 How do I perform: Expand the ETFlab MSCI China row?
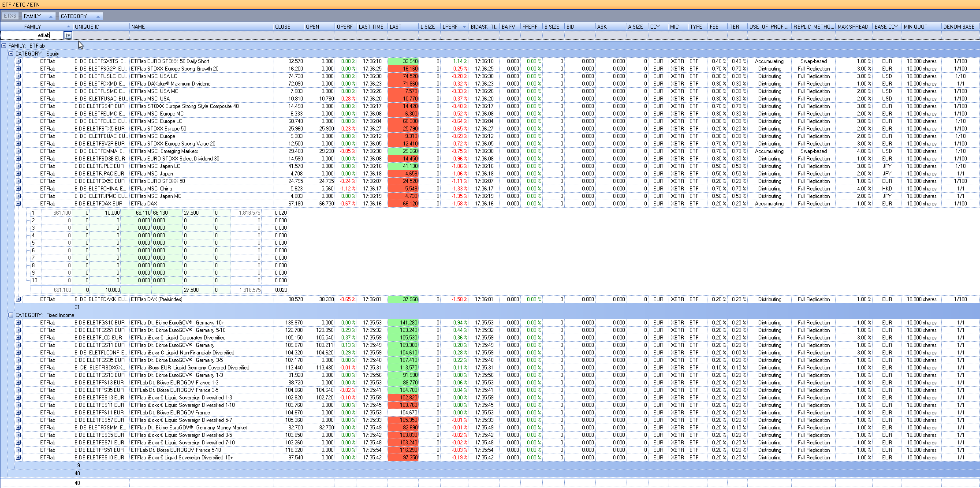pyautogui.click(x=19, y=189)
